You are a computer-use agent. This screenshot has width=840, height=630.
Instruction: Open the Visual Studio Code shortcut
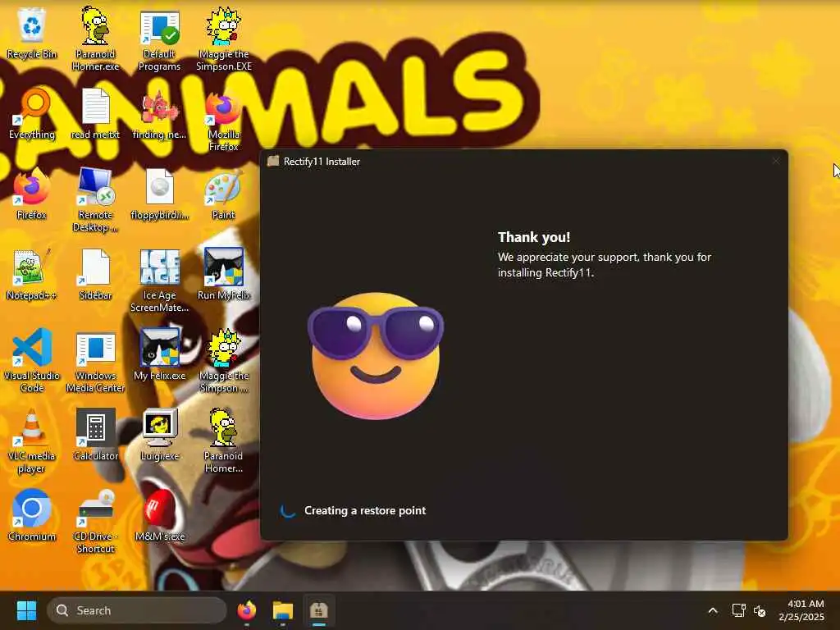tap(32, 361)
